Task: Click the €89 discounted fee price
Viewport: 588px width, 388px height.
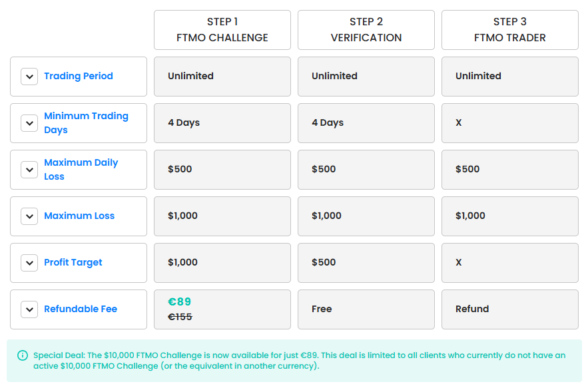Action: [180, 302]
